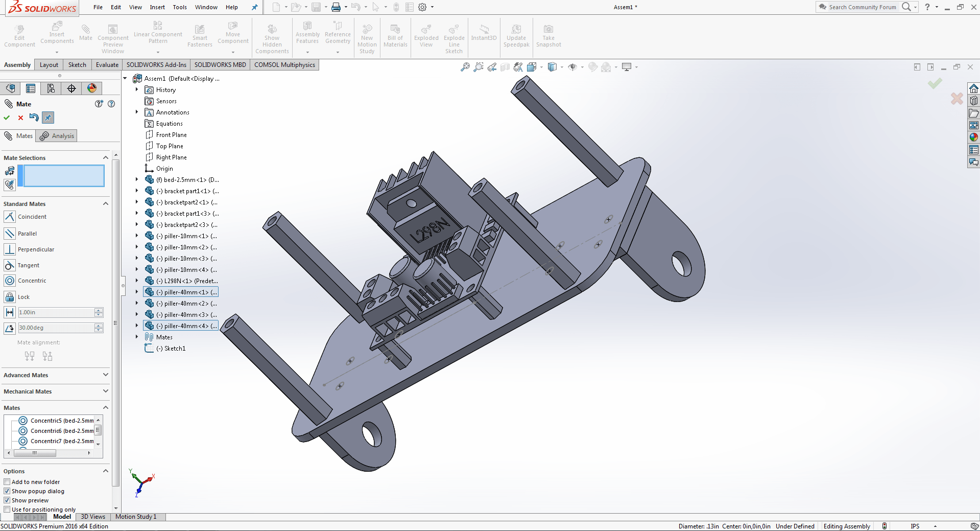Screen dimensions: 980x531
Task: Collapse the Standard Mates section
Action: click(x=106, y=203)
